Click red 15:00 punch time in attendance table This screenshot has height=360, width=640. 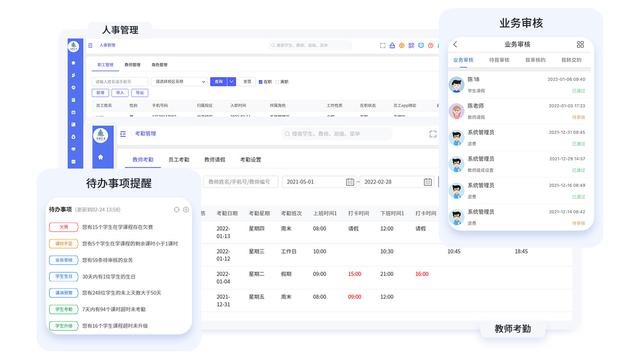tap(355, 274)
